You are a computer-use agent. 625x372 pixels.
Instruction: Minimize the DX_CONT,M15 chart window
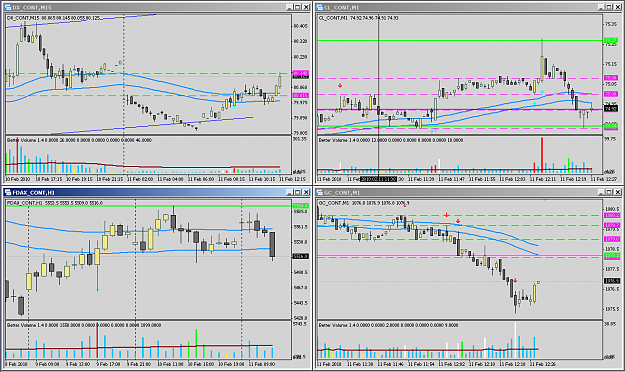tap(289, 7)
